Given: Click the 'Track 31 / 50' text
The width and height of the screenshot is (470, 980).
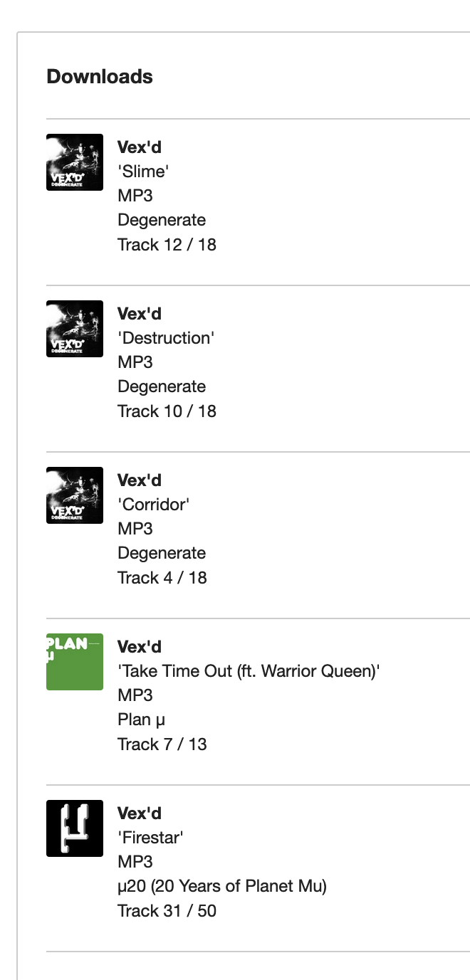Looking at the screenshot, I should point(167,910).
